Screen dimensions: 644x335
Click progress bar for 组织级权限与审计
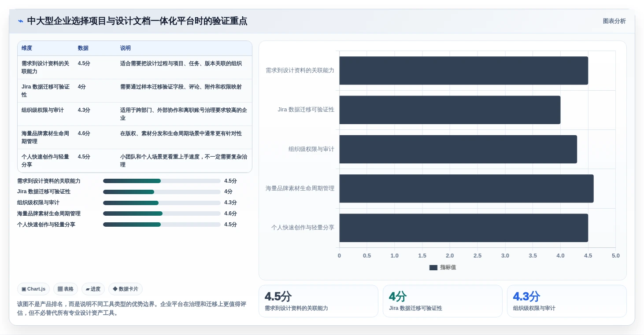point(162,203)
